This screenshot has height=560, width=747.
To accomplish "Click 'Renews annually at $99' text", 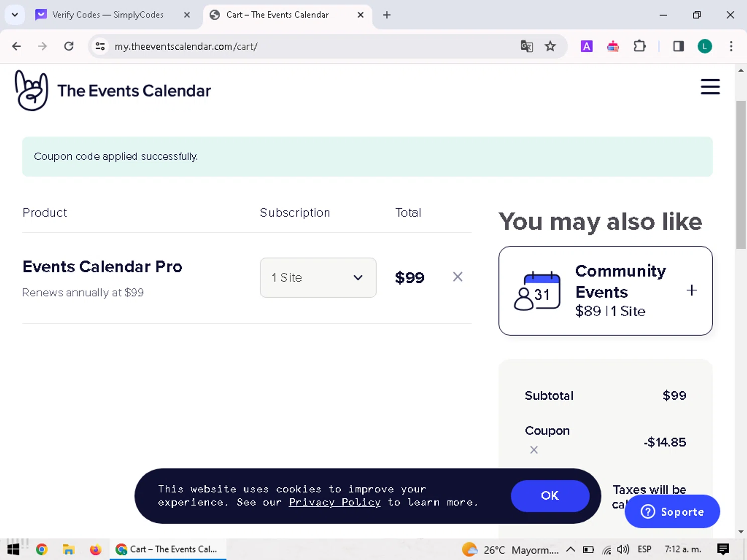I will (83, 293).
